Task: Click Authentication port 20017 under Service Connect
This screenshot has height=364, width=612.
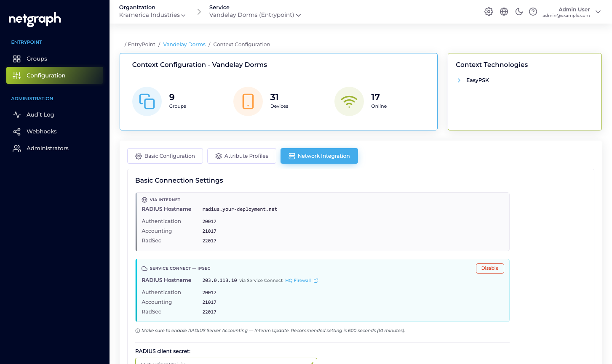Action: coord(209,292)
